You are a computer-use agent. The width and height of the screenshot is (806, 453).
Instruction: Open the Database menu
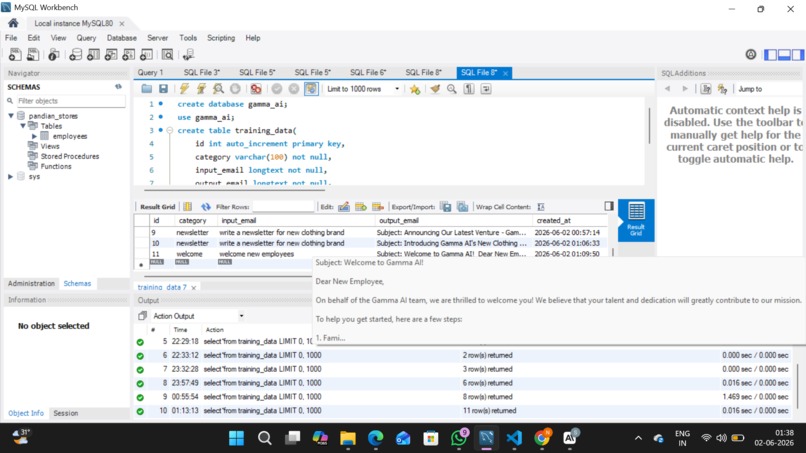coord(122,38)
